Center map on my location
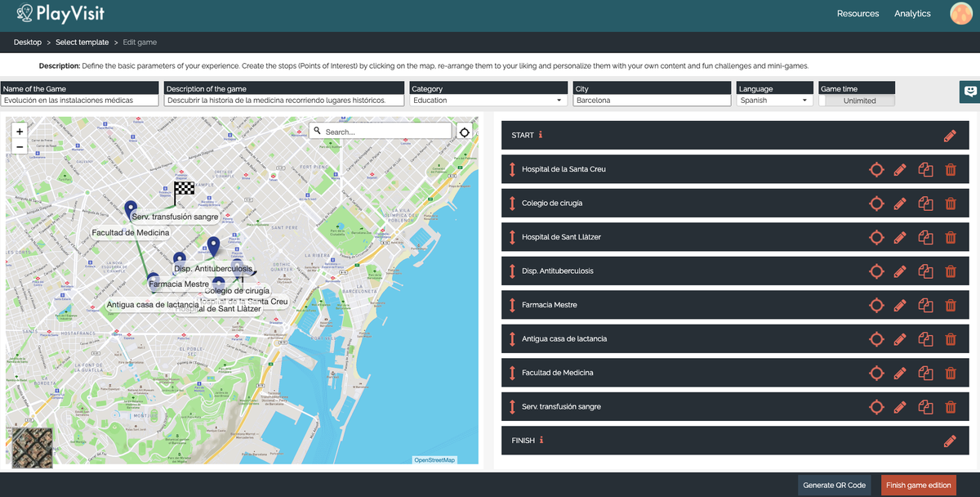Viewport: 980px width, 497px height. coord(465,132)
